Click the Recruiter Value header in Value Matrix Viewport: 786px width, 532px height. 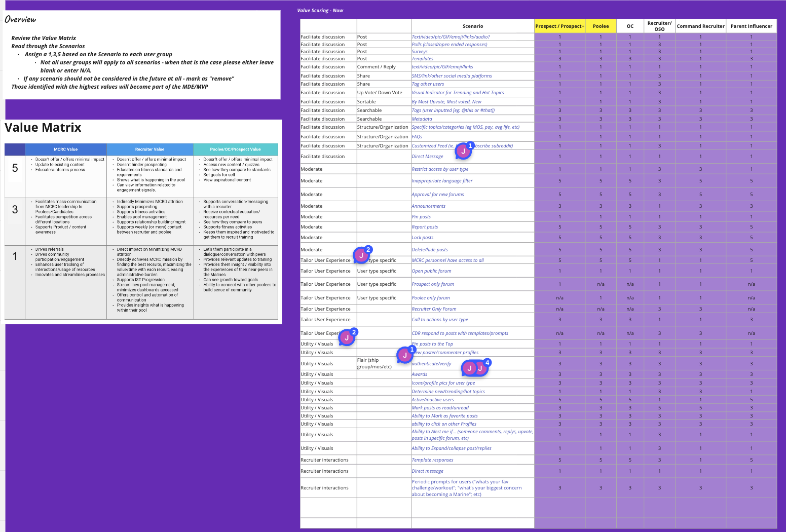pyautogui.click(x=150, y=149)
